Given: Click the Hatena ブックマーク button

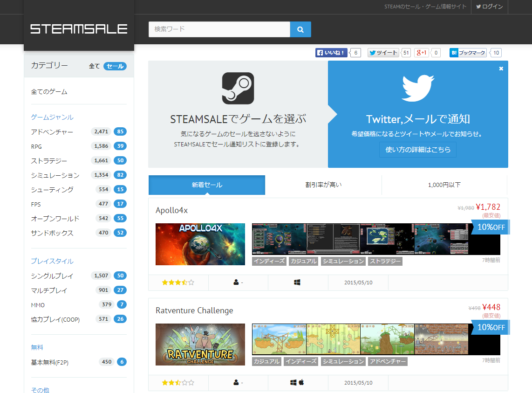Looking at the screenshot, I should (x=468, y=53).
